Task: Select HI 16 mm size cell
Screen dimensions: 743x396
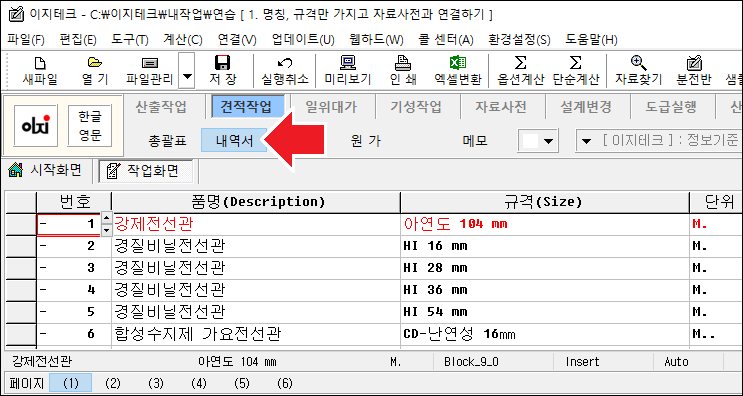Action: click(544, 246)
